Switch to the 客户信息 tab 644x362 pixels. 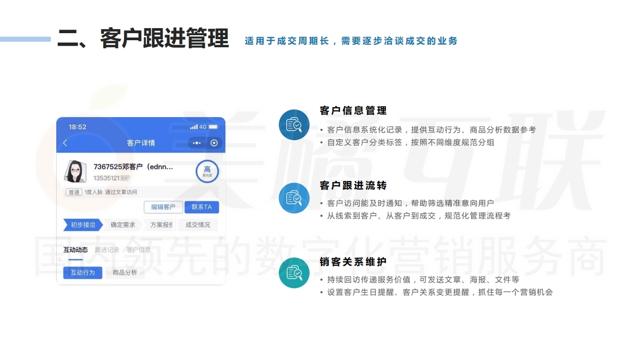coord(138,250)
